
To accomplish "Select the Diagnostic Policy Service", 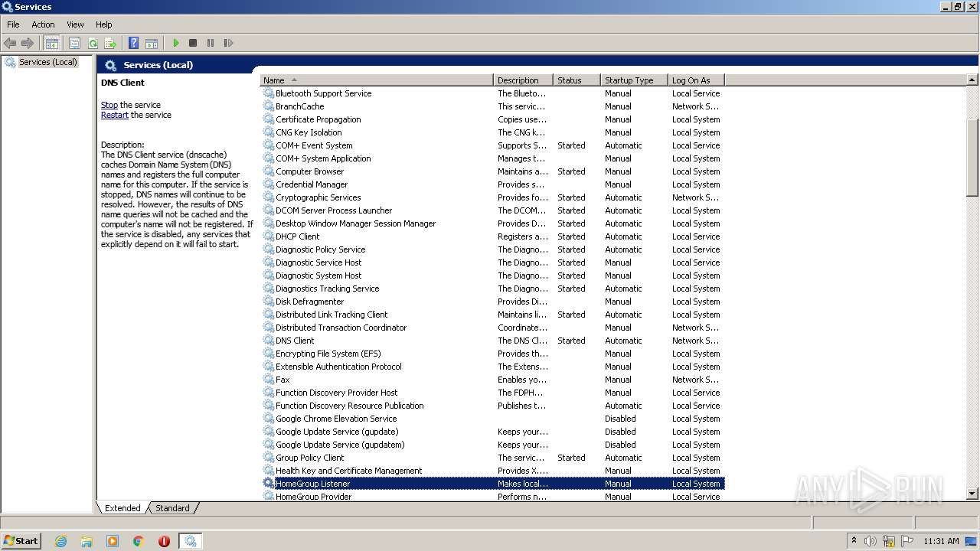I will (320, 249).
